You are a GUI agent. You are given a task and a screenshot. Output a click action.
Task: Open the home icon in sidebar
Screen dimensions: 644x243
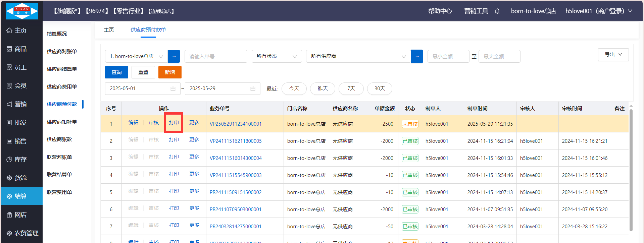(9, 31)
